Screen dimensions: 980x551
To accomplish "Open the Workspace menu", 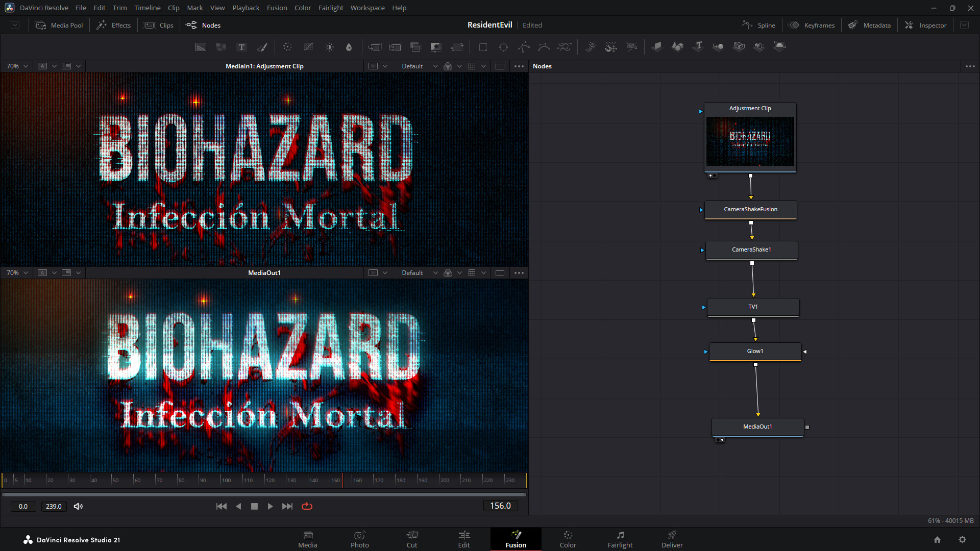I will click(x=367, y=8).
